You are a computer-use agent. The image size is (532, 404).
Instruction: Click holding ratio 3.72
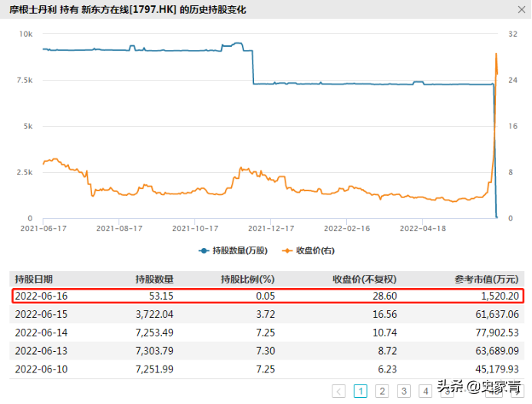coord(266,314)
